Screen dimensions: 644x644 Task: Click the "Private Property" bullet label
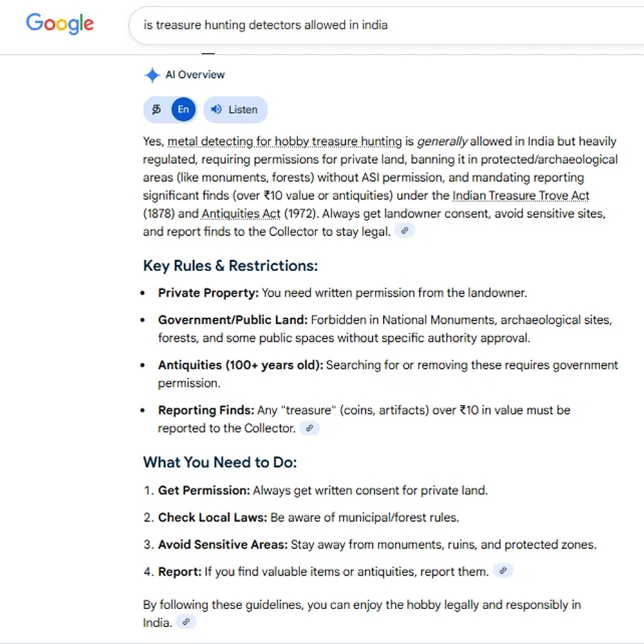pos(208,293)
